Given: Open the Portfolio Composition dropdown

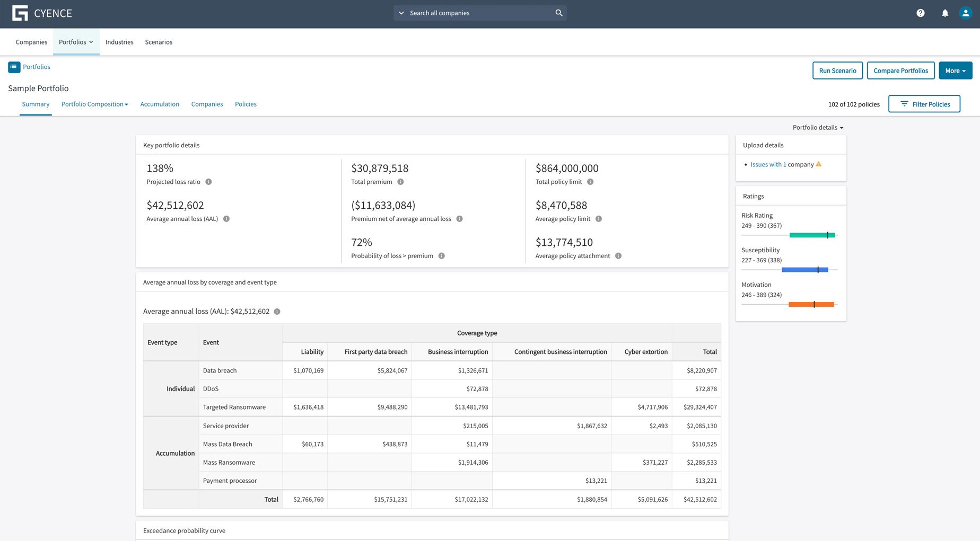Looking at the screenshot, I should [94, 104].
